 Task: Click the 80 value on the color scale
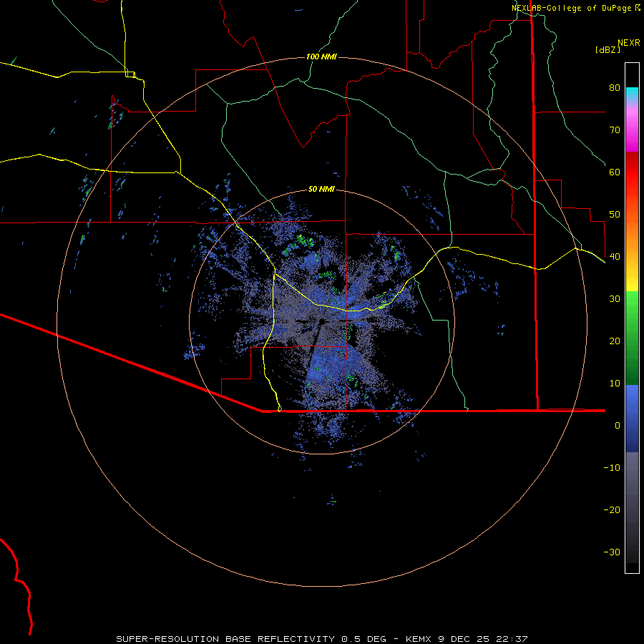tap(615, 88)
